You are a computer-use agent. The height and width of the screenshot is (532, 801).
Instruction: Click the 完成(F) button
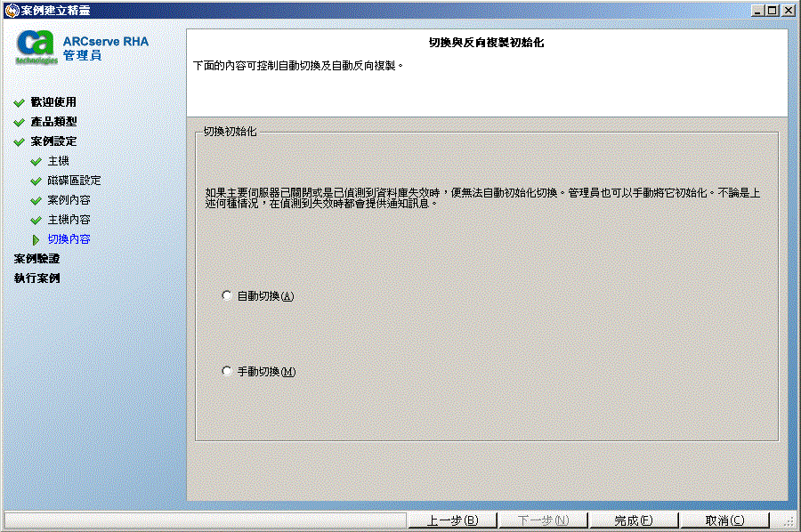[634, 520]
